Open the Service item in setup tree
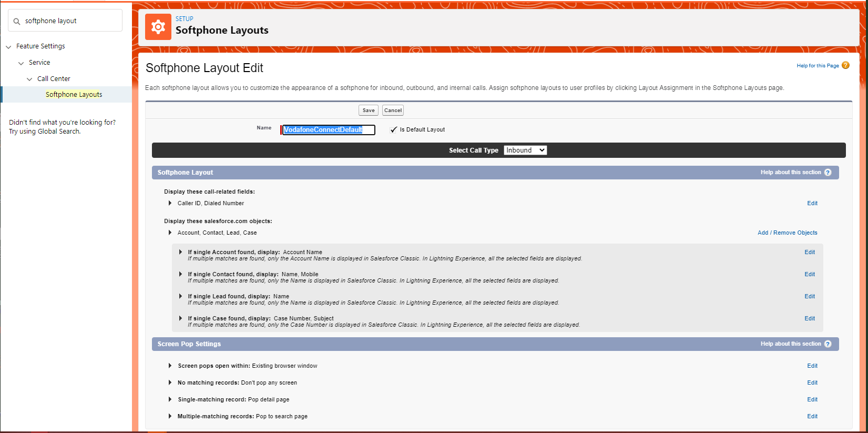This screenshot has width=868, height=433. point(39,63)
